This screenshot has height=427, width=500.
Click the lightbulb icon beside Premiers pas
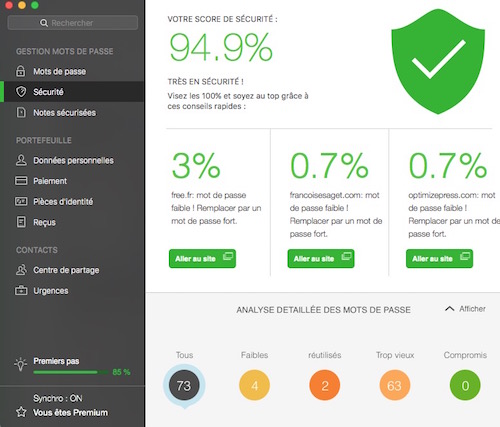(x=21, y=364)
